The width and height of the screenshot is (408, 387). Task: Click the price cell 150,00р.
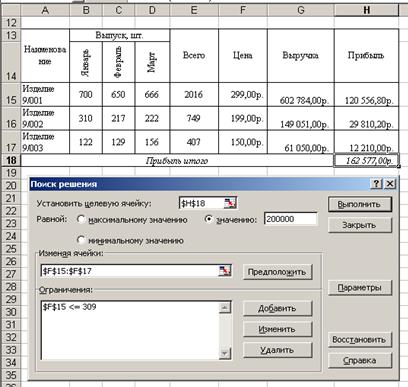click(243, 142)
